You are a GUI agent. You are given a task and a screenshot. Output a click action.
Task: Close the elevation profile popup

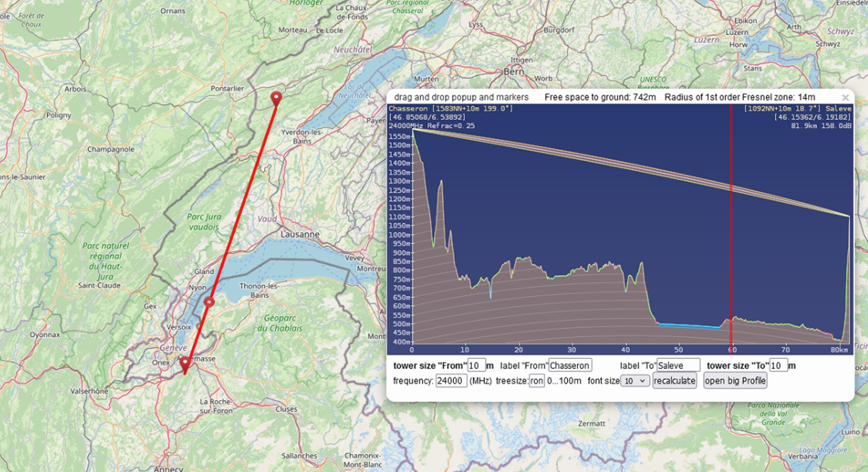pos(845,97)
